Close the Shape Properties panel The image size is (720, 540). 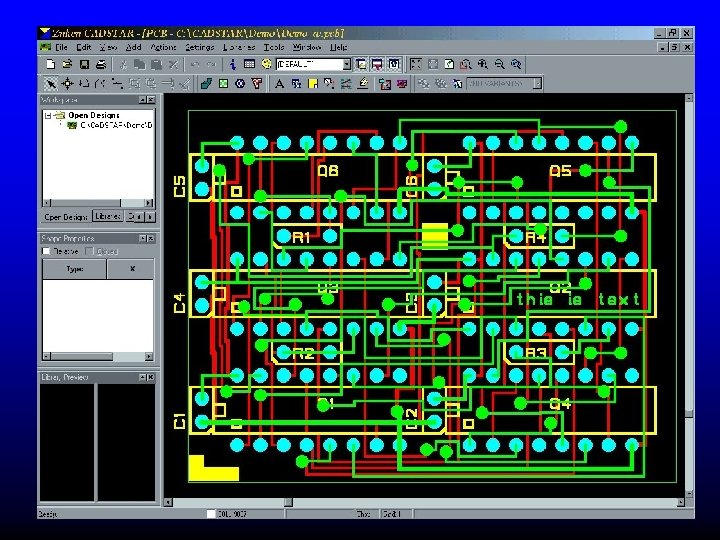click(151, 238)
